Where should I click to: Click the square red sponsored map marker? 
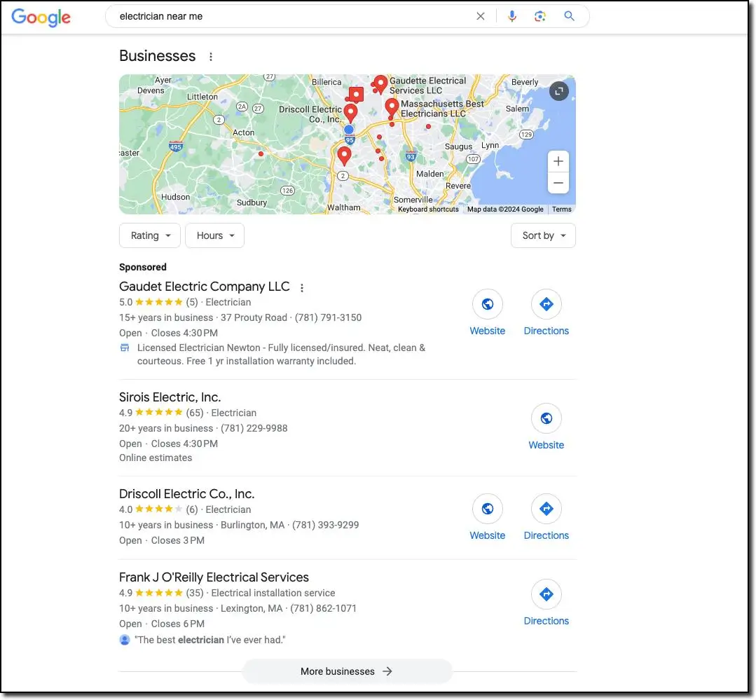point(357,95)
